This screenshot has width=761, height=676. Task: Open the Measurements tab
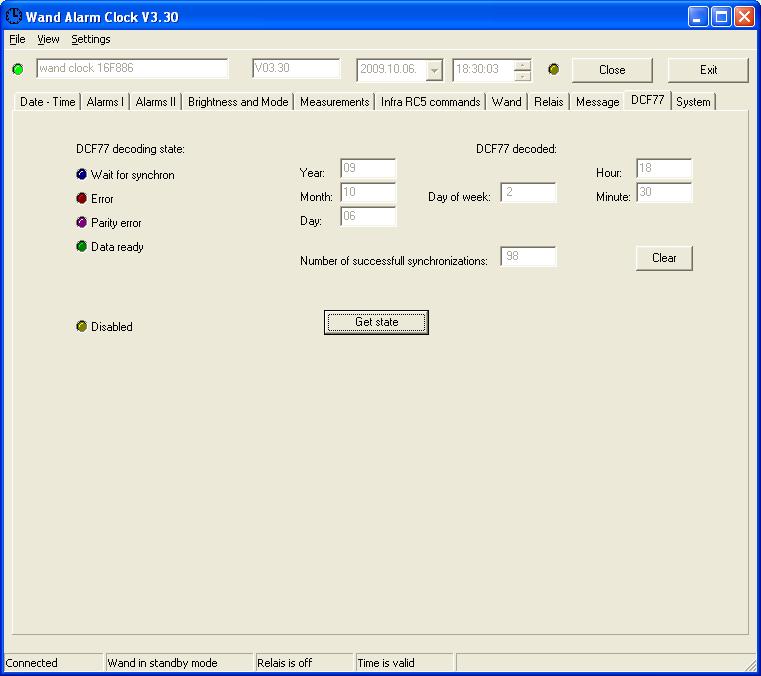(x=334, y=102)
